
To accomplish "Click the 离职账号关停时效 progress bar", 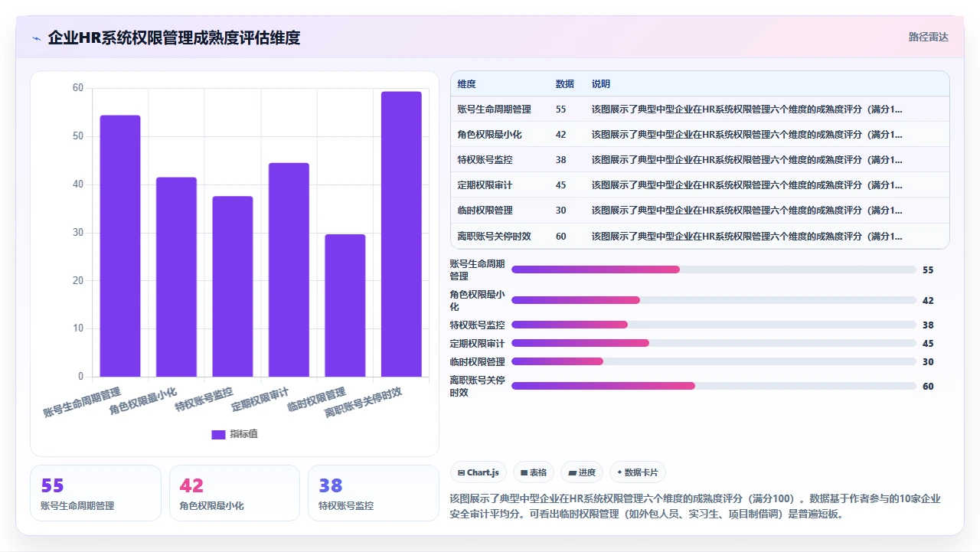I will point(714,386).
